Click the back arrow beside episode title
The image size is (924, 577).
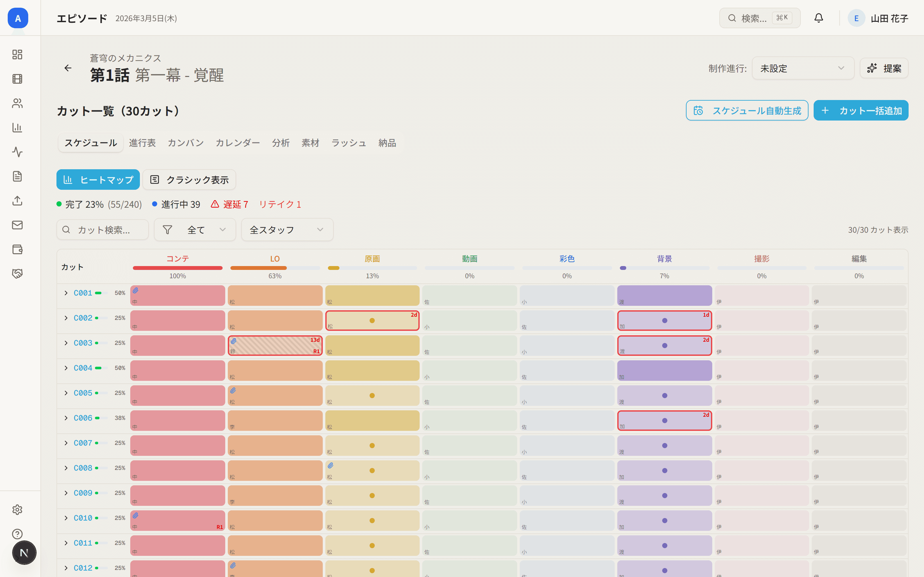click(68, 68)
